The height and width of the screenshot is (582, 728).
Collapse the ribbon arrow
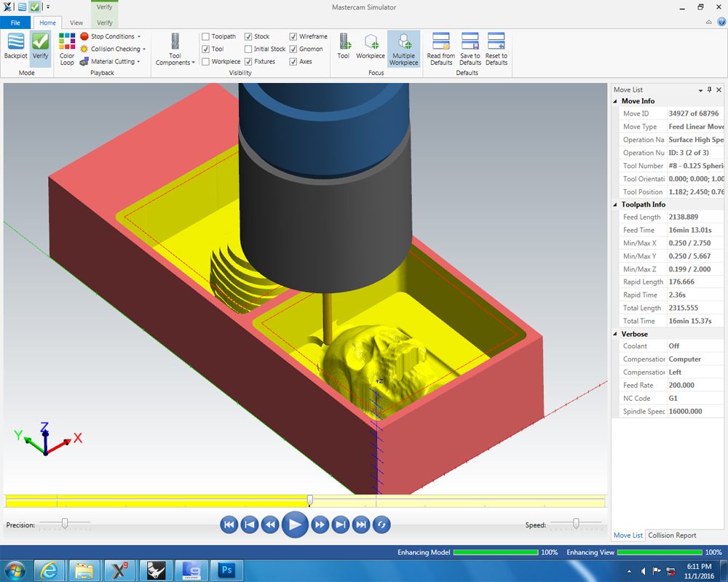(708, 22)
